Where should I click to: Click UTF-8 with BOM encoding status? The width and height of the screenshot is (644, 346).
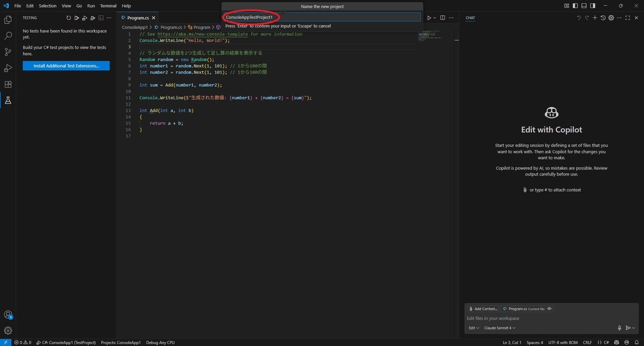pos(563,342)
